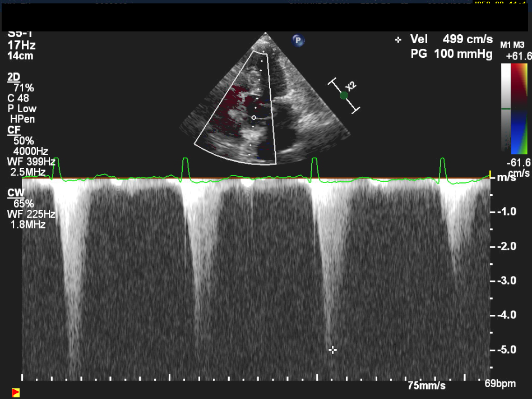Click the 69bpm heart rate readout

point(500,384)
